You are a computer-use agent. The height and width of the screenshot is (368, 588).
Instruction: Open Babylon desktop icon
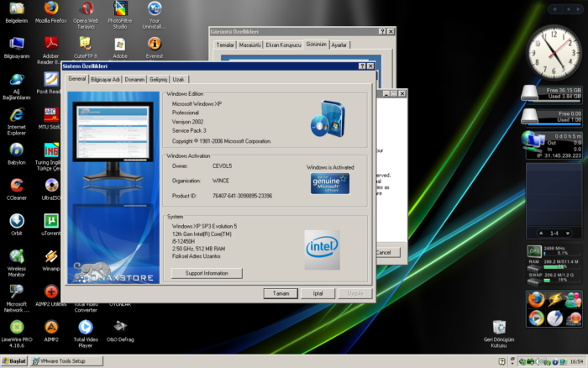coord(17,154)
